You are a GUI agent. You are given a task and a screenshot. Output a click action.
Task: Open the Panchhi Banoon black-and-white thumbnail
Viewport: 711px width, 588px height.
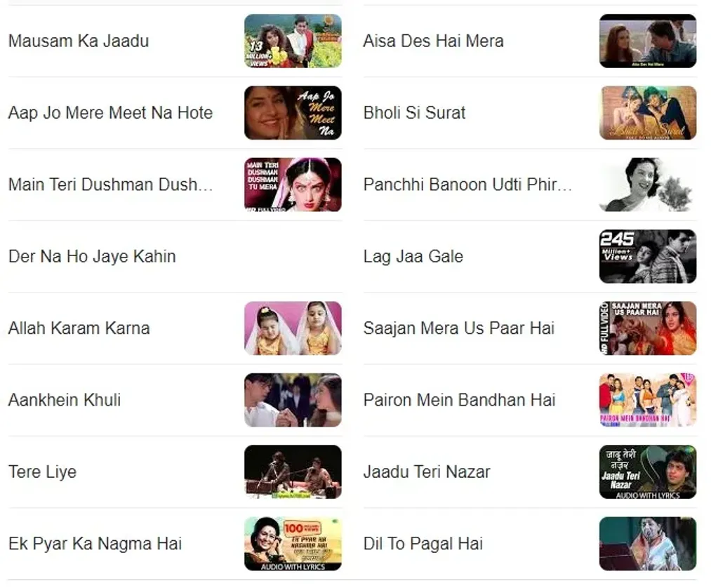648,185
